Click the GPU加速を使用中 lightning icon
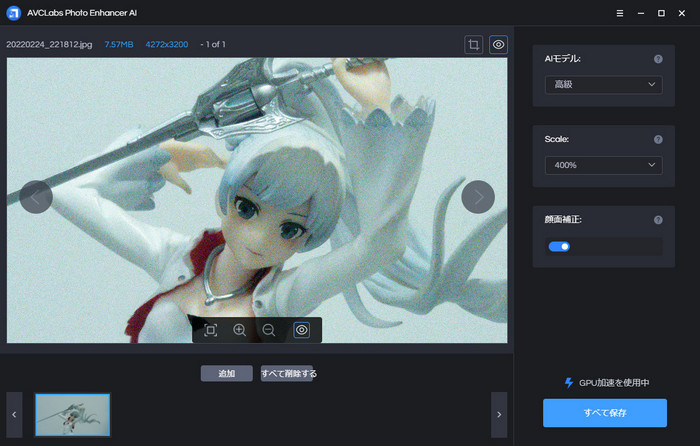 569,383
